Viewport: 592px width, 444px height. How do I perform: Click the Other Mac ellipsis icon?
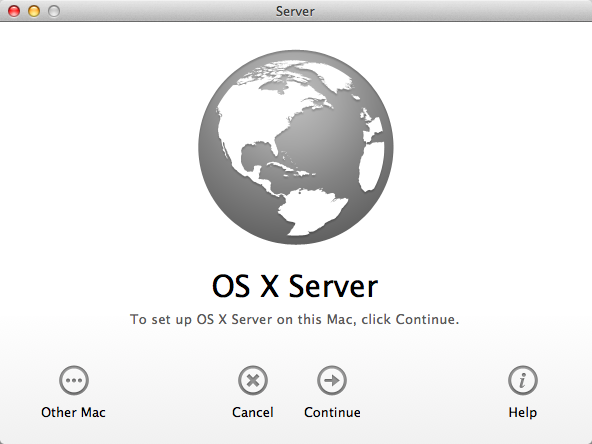point(74,380)
